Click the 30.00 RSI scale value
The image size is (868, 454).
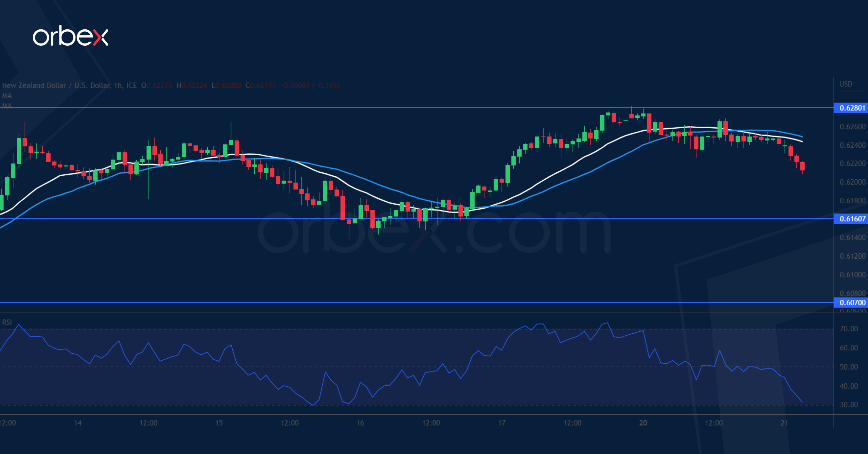tap(849, 405)
